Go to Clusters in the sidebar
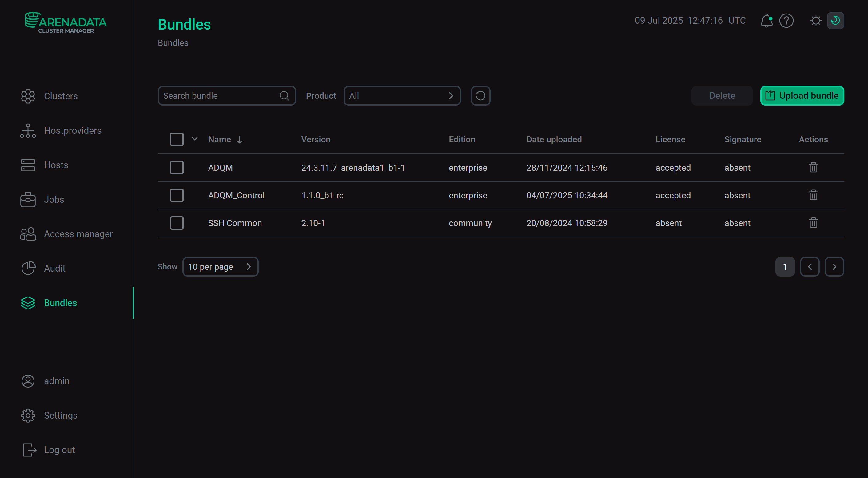 (x=61, y=96)
